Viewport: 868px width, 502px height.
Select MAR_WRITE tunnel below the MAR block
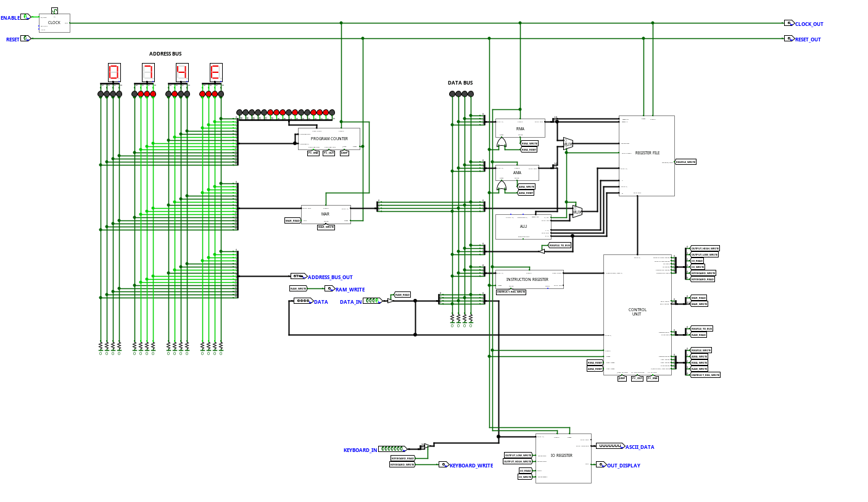326,227
